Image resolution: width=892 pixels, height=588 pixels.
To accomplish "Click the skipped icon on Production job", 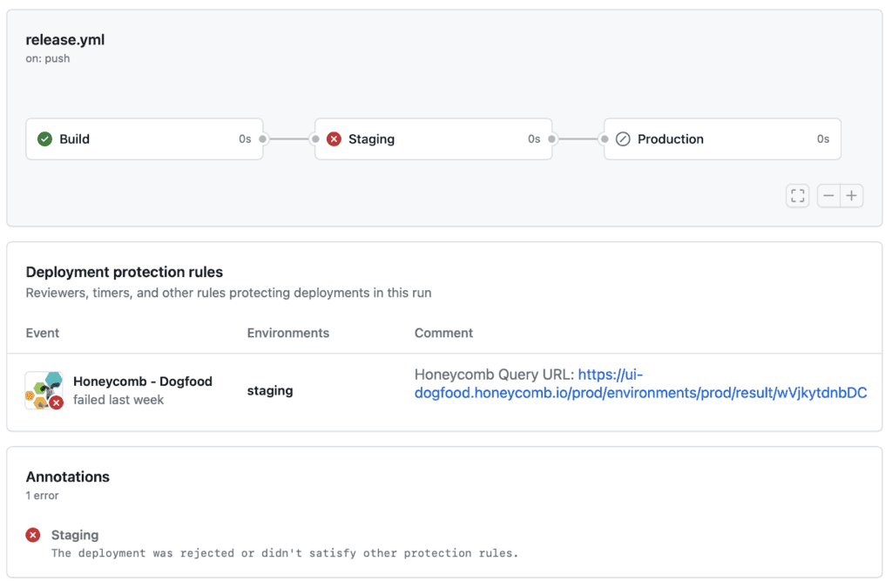I will (623, 139).
